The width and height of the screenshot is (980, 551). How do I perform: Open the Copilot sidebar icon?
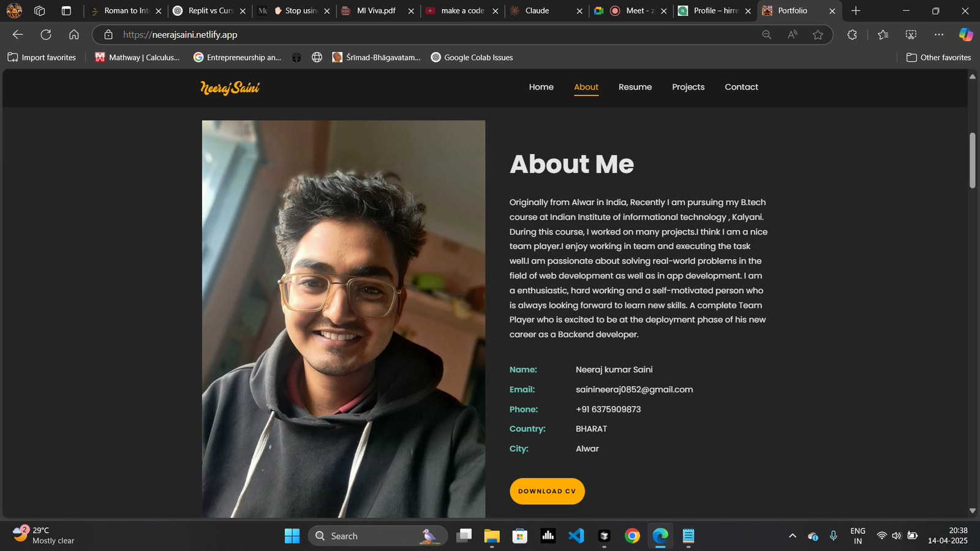point(965,35)
